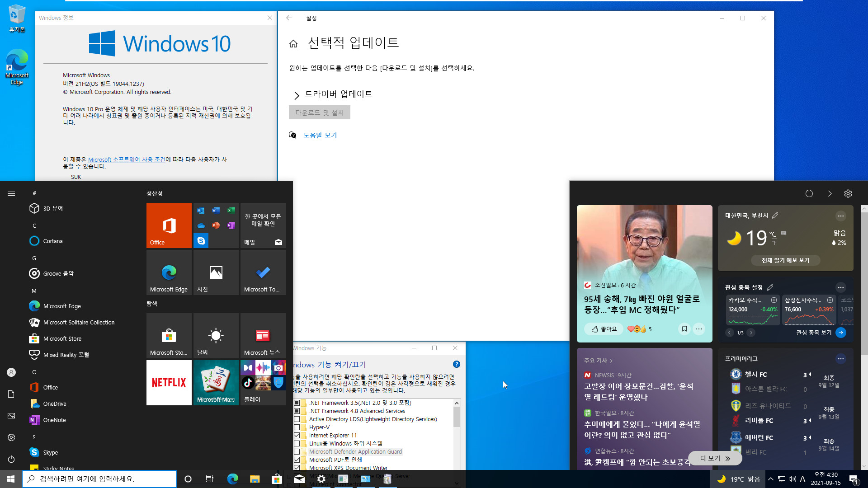Open more options on the weather card
Image resolution: width=868 pixels, height=488 pixels.
(x=841, y=216)
